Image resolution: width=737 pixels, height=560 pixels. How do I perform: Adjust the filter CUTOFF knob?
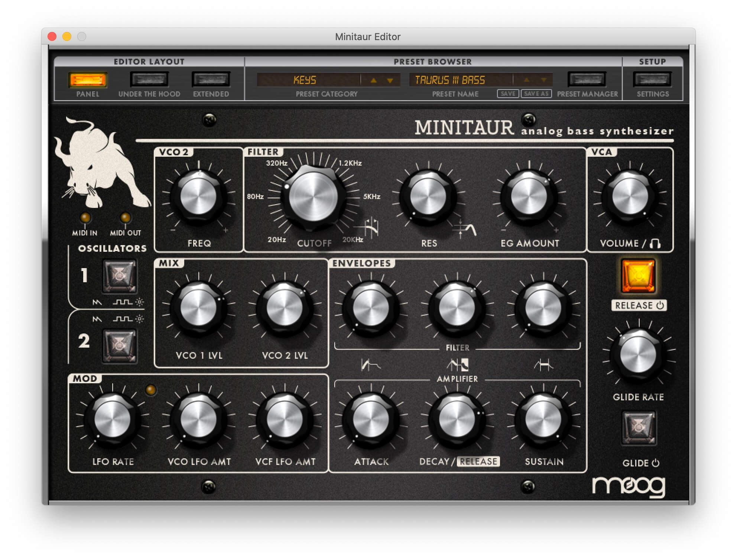314,197
